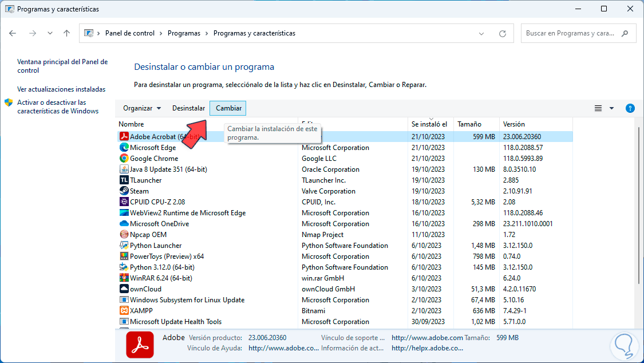
Task: Click the WinRAR 6.24 icon
Action: tap(124, 278)
